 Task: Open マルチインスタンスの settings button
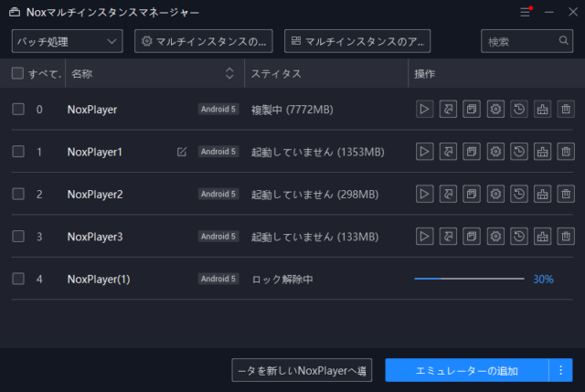point(205,41)
